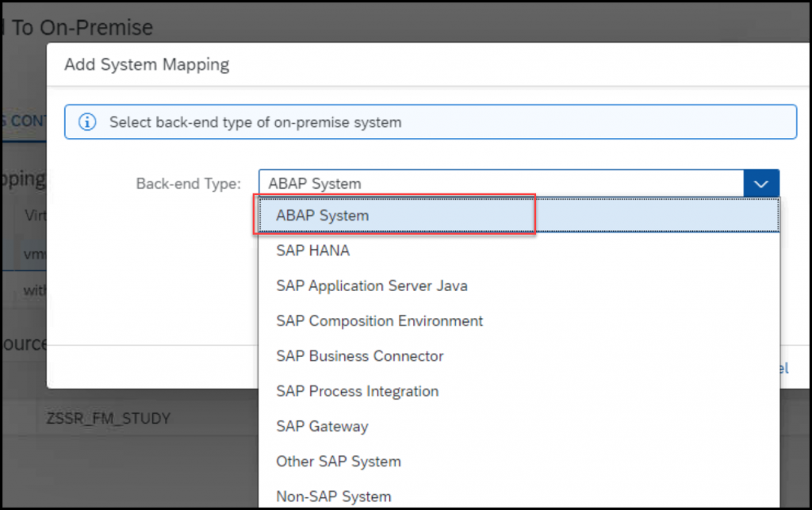Click ZSSR_FM_STUDY entry in the background page
This screenshot has height=510, width=812.
108,418
